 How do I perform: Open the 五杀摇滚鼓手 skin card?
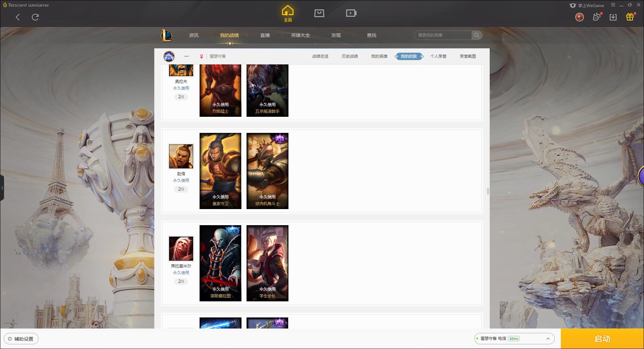point(267,91)
